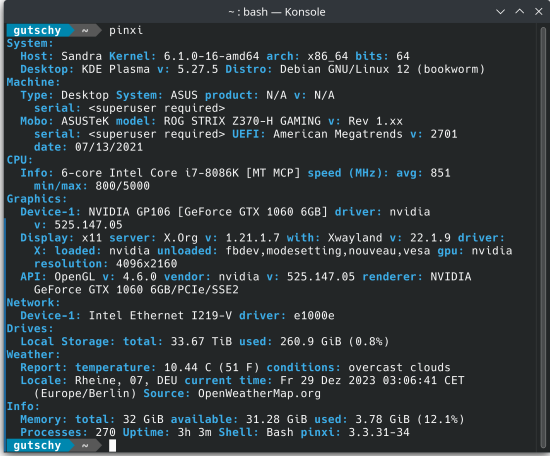Click the vertical terminal scrollbar

click(543, 238)
